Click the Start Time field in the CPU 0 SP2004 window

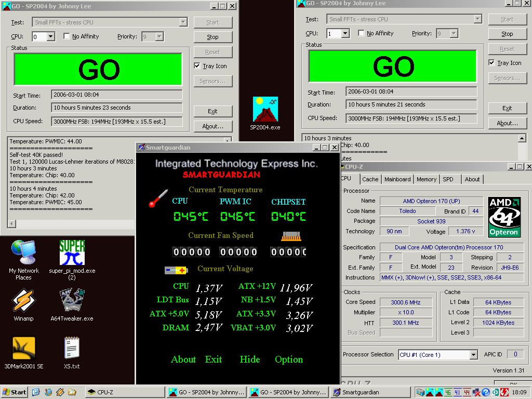click(x=117, y=95)
